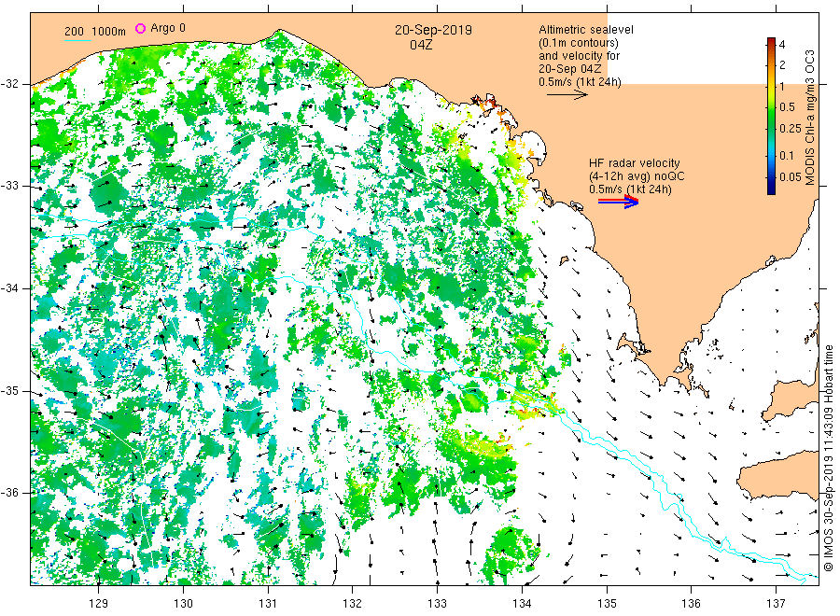Screen dimensions: 840x616
Task: Click the -32 latitude axis label
Action: pyautogui.click(x=9, y=84)
